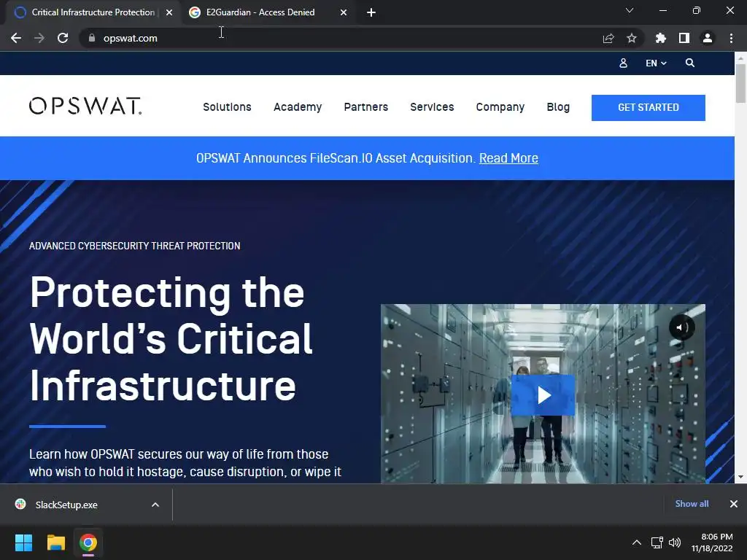Open the Windows Start menu
747x560 pixels.
23,542
